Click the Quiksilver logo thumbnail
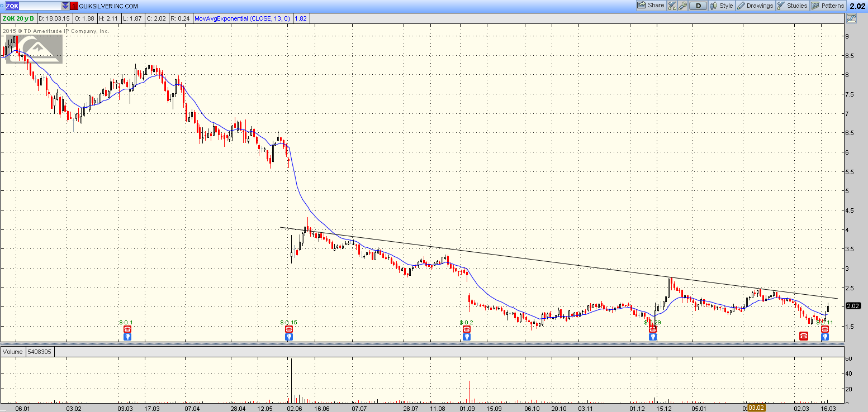This screenshot has width=868, height=412. pyautogui.click(x=33, y=49)
